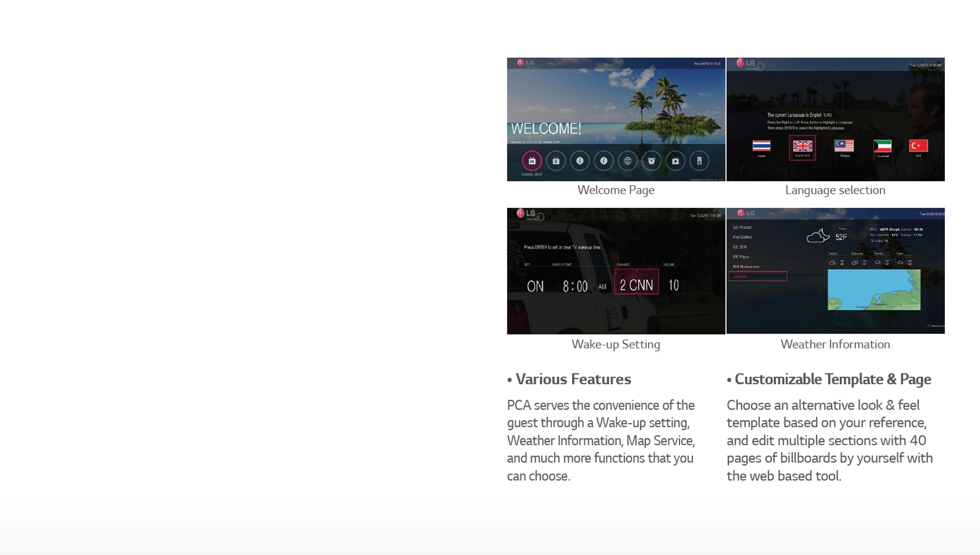Screen dimensions: 980x555
Task: Click the 8:00 wake-up time
Action: tap(575, 286)
